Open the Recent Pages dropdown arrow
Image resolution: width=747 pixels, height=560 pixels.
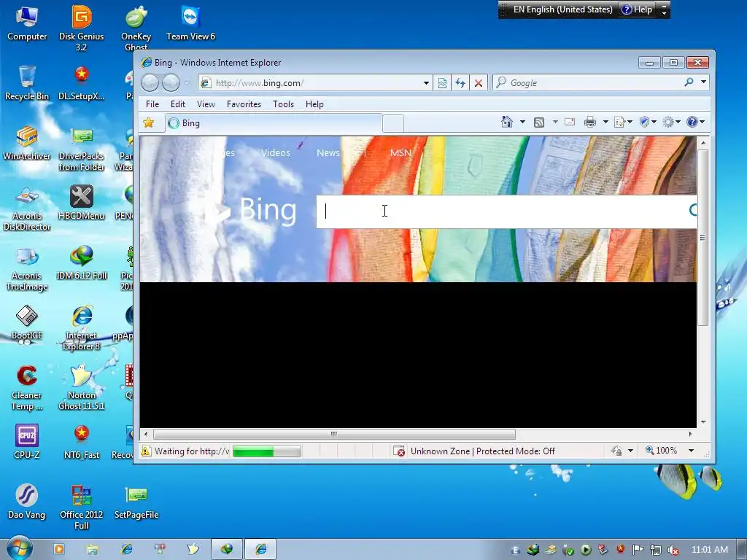pyautogui.click(x=187, y=83)
